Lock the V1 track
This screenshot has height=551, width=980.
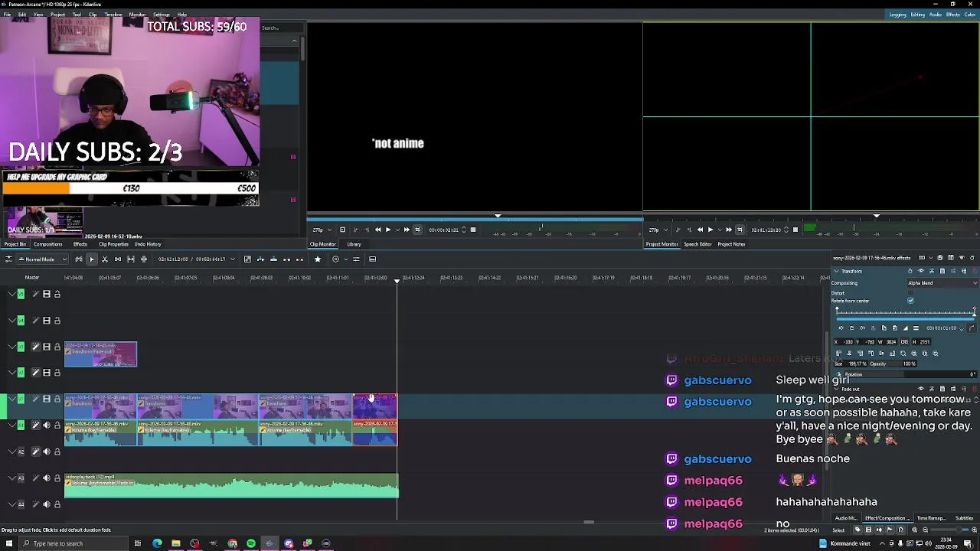(57, 399)
